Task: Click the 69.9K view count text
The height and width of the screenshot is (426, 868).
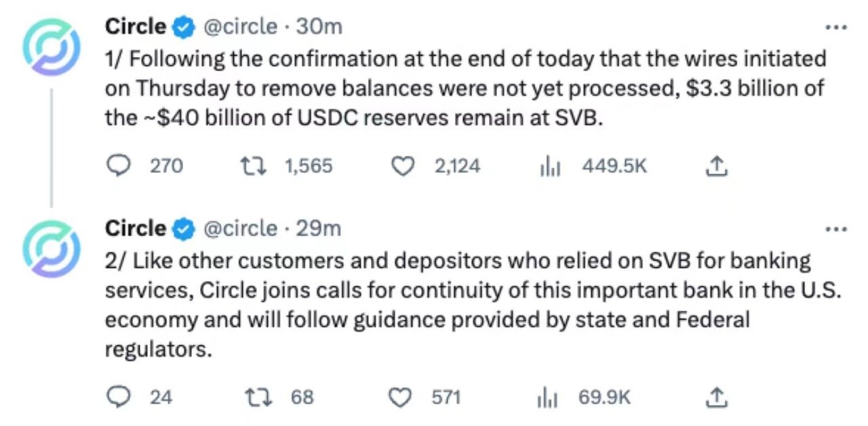Action: tap(604, 398)
